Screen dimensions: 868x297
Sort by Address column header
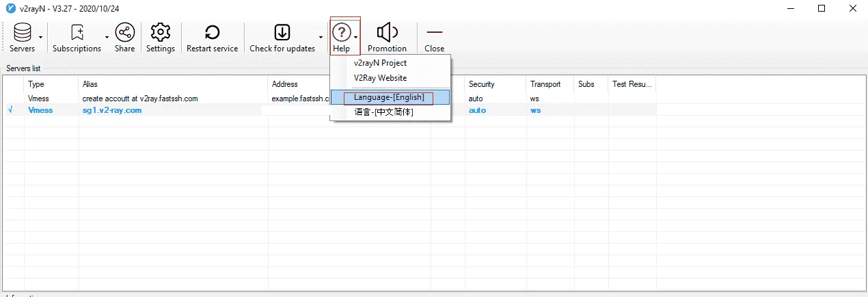click(299, 84)
